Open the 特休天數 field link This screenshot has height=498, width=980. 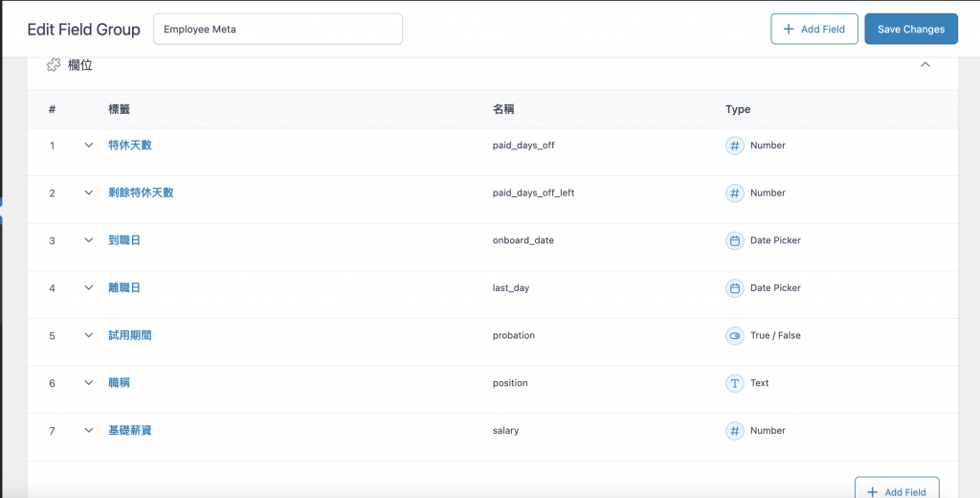pyautogui.click(x=130, y=146)
